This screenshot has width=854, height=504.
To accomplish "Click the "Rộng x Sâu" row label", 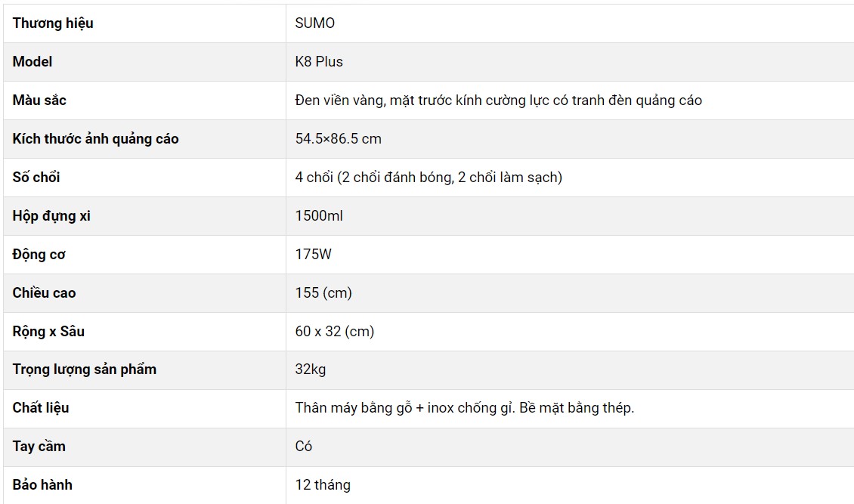I will coord(48,332).
